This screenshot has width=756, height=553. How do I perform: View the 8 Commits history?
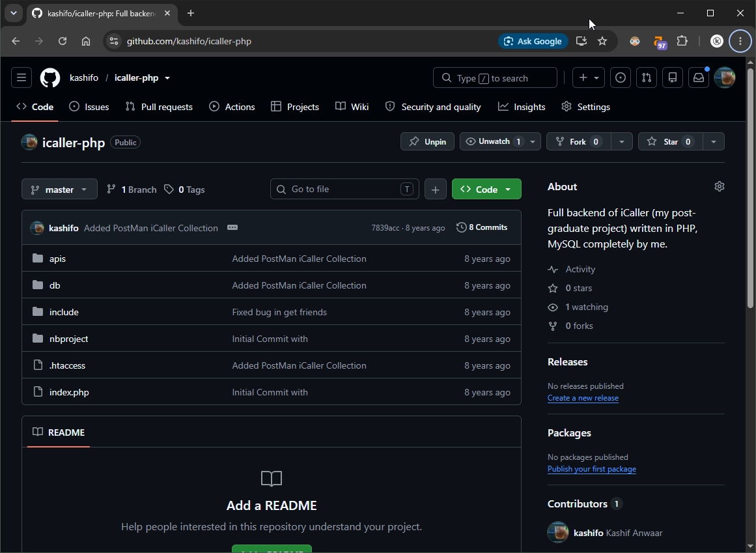pos(482,227)
